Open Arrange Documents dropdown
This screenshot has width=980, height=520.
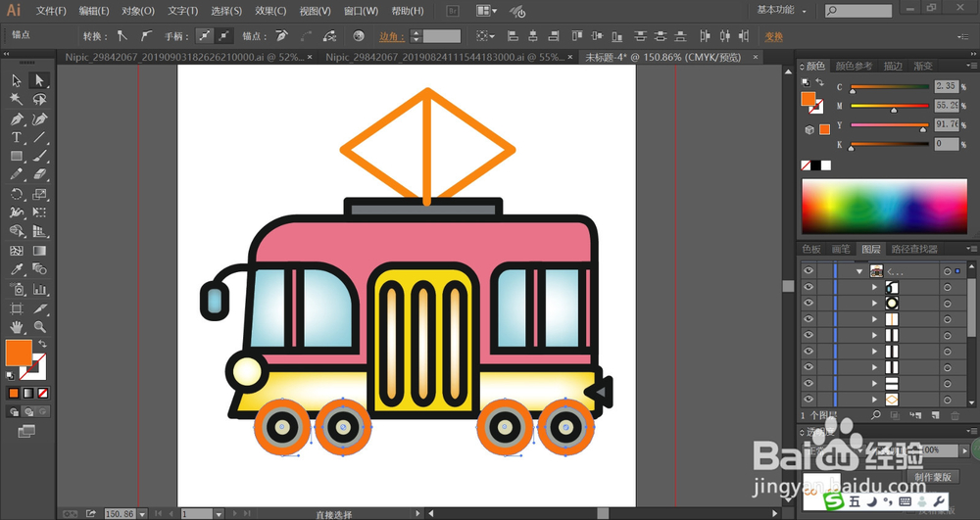click(486, 11)
